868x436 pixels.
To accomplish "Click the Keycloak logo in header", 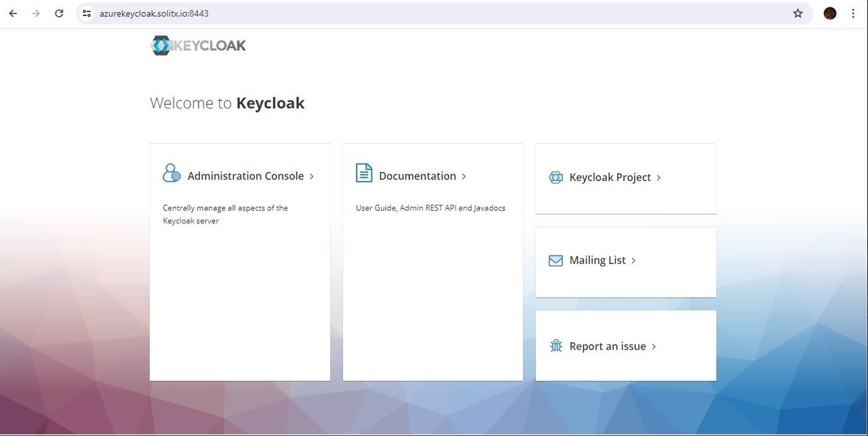I will [198, 45].
